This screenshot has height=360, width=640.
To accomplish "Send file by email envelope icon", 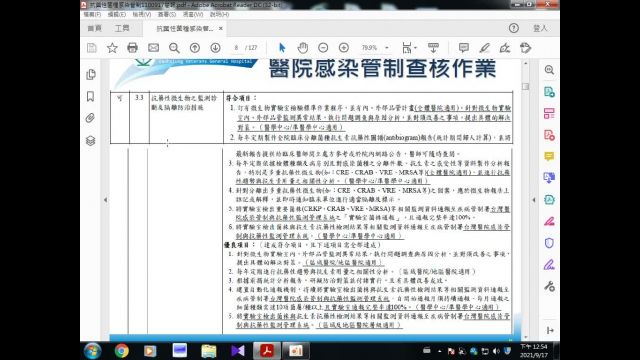I will (x=153, y=48).
